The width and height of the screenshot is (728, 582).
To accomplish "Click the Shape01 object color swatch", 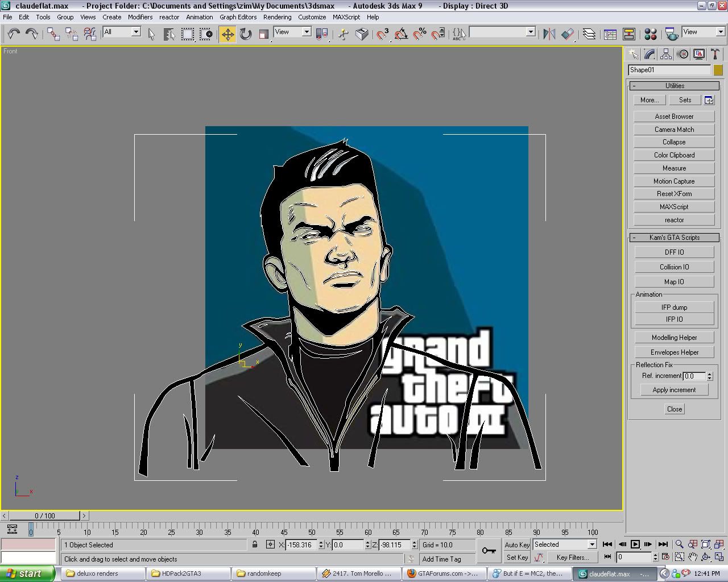I will point(718,70).
